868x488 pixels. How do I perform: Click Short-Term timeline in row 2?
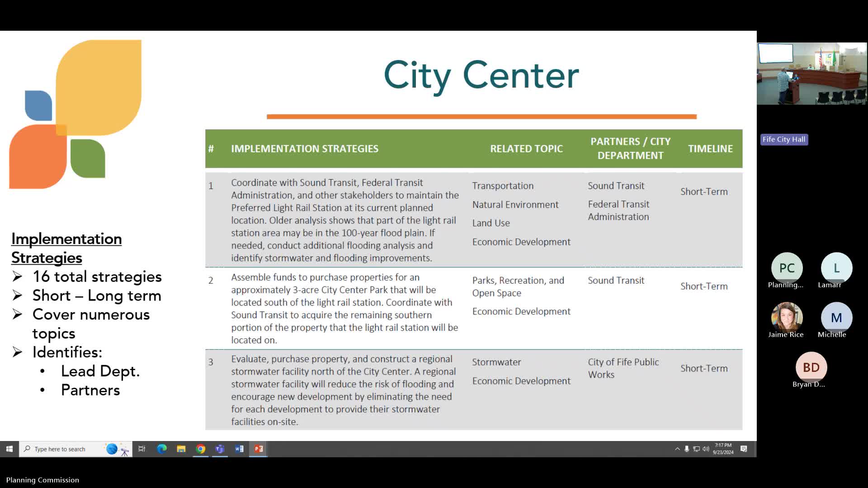tap(704, 286)
